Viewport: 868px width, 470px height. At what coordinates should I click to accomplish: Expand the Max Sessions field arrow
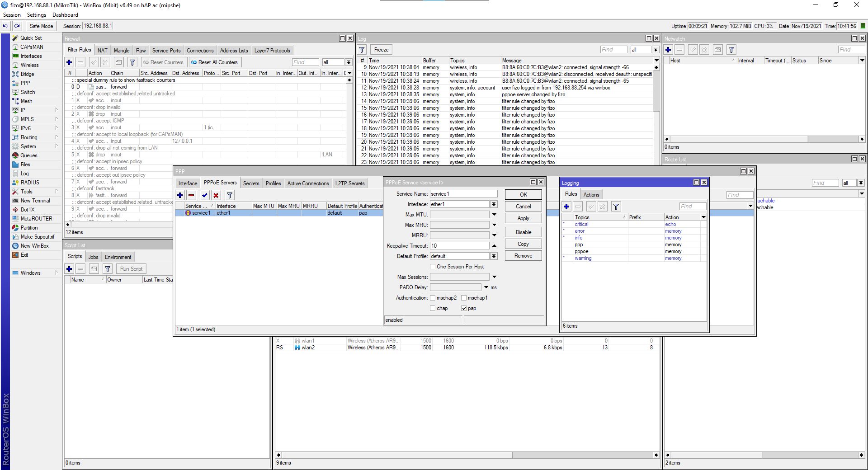[x=494, y=277]
